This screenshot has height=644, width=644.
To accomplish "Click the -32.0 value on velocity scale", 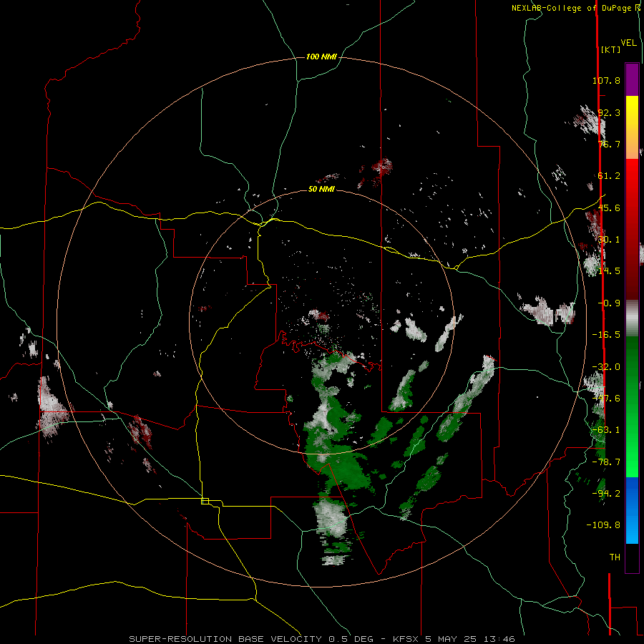I will [x=606, y=367].
